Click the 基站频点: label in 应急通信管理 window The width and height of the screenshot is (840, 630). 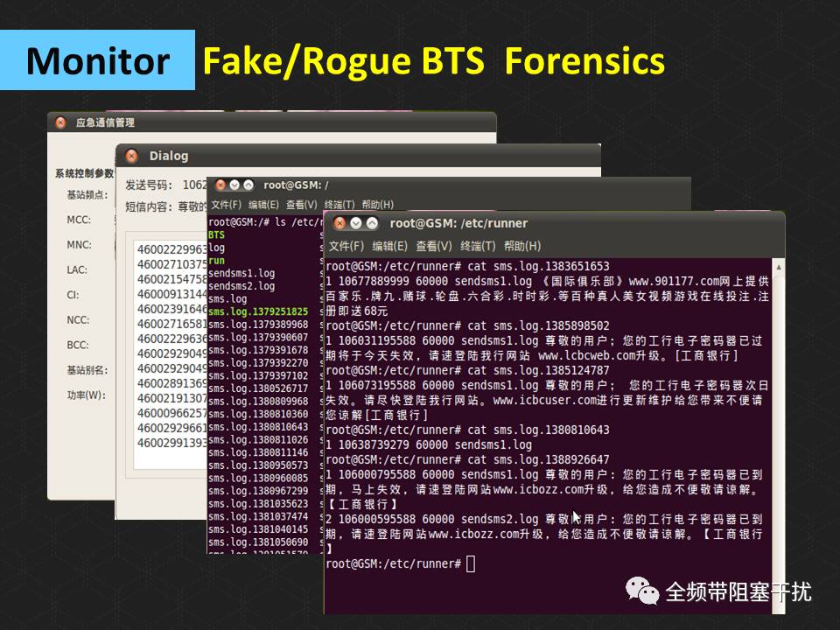point(87,195)
